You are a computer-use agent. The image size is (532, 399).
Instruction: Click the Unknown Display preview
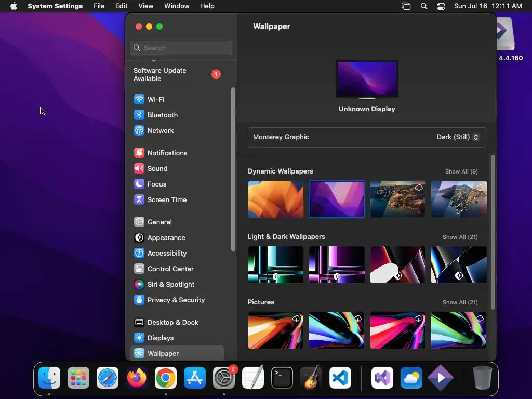[x=367, y=79]
